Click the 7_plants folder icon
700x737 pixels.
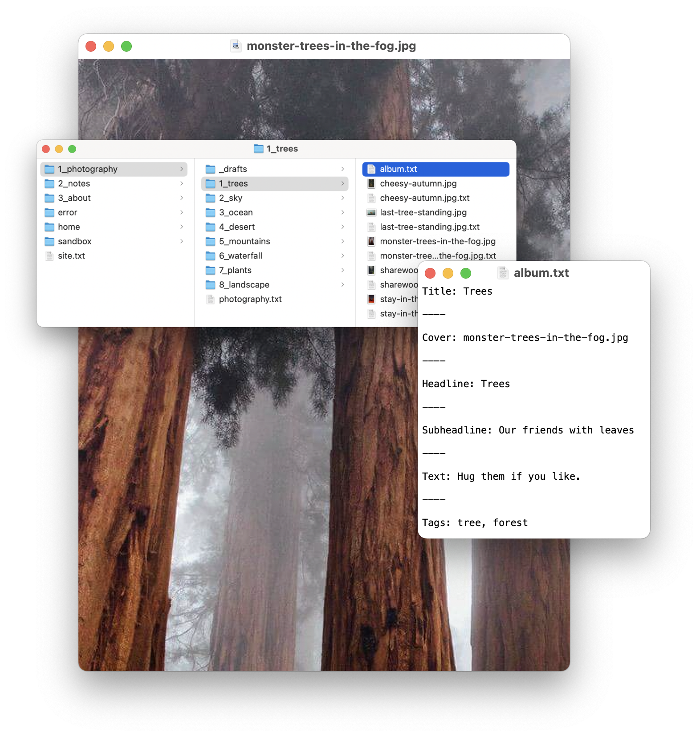211,270
